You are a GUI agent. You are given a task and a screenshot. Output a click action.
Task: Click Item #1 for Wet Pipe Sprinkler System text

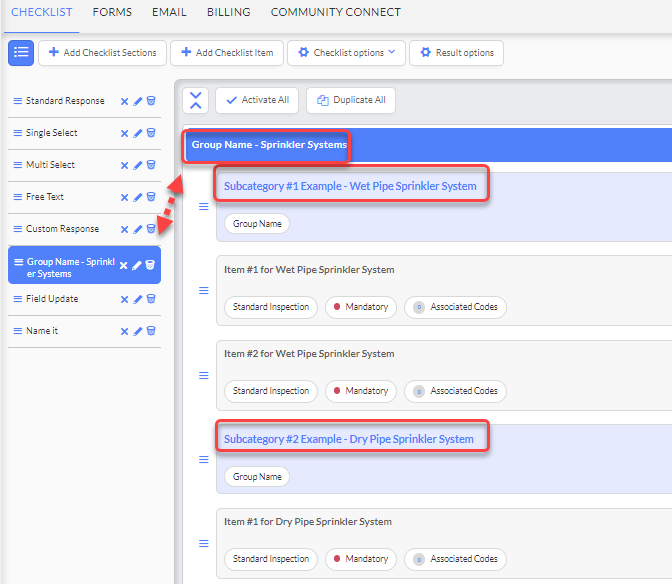[309, 270]
